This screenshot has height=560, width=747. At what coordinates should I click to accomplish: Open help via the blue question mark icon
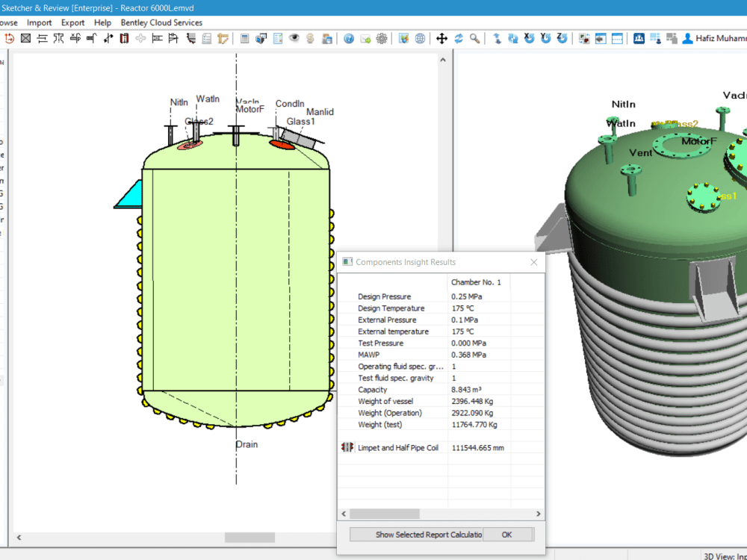pos(350,37)
